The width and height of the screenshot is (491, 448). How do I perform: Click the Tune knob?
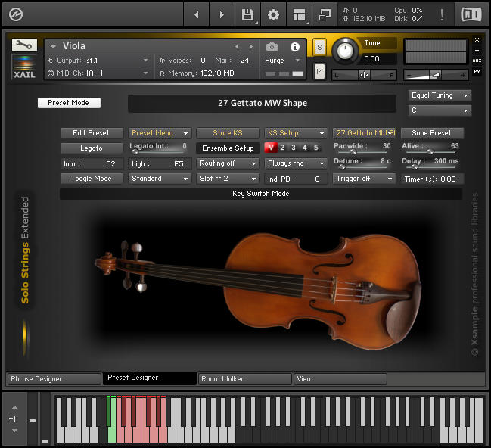[x=345, y=51]
